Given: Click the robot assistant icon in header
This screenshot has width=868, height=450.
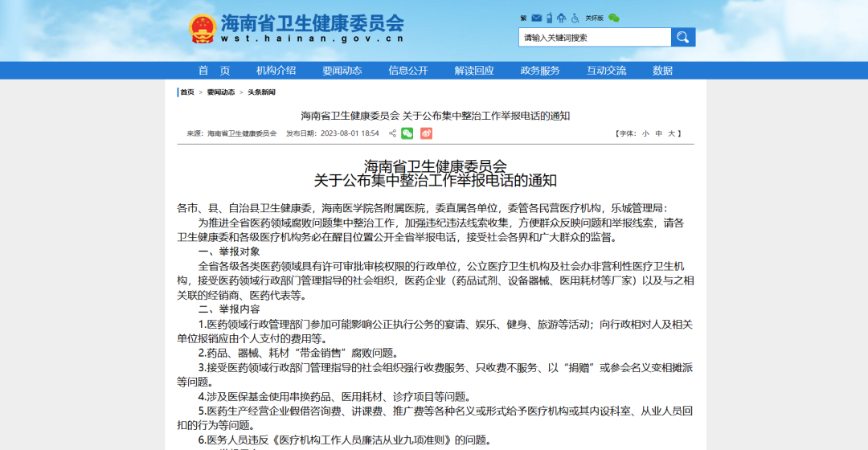Looking at the screenshot, I should [562, 18].
